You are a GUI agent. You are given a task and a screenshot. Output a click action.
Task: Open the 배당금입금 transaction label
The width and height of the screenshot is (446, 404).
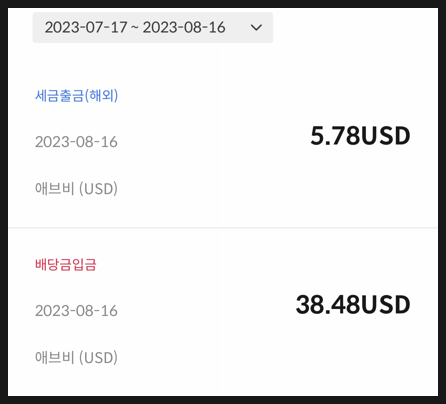tap(66, 265)
